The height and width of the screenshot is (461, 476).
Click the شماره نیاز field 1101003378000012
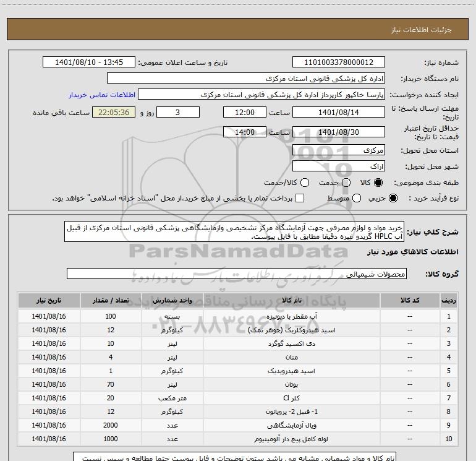(x=339, y=62)
